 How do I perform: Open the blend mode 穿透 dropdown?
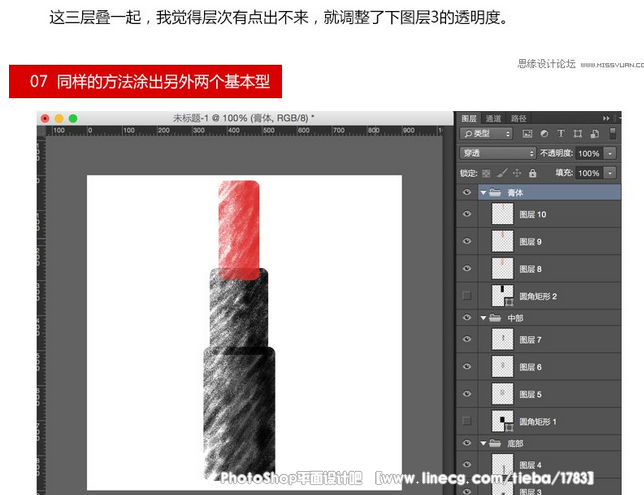pyautogui.click(x=497, y=153)
